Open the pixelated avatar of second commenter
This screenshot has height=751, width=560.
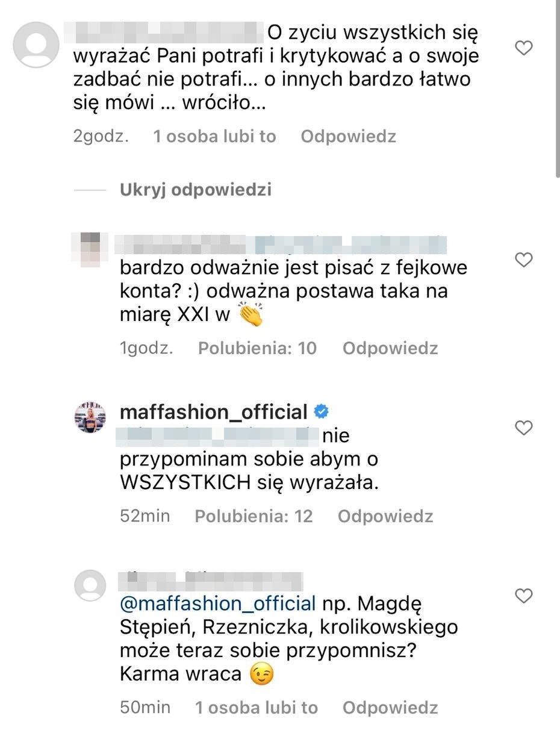[90, 248]
